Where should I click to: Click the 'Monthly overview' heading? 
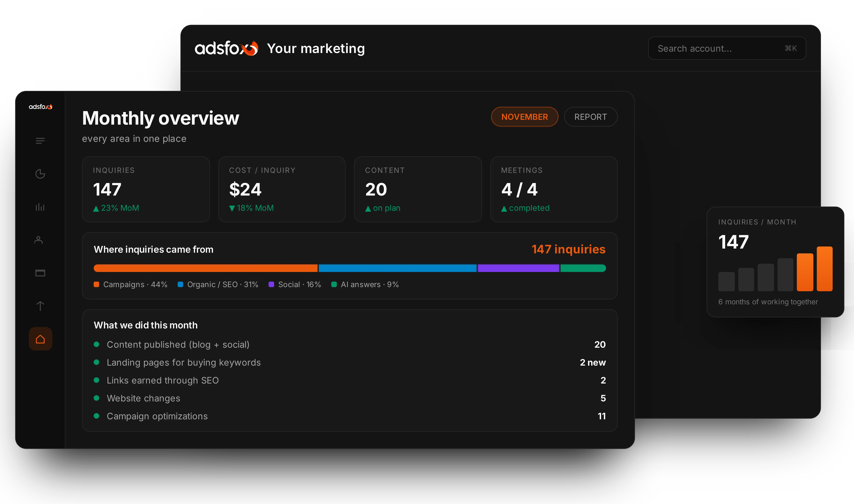point(161,118)
